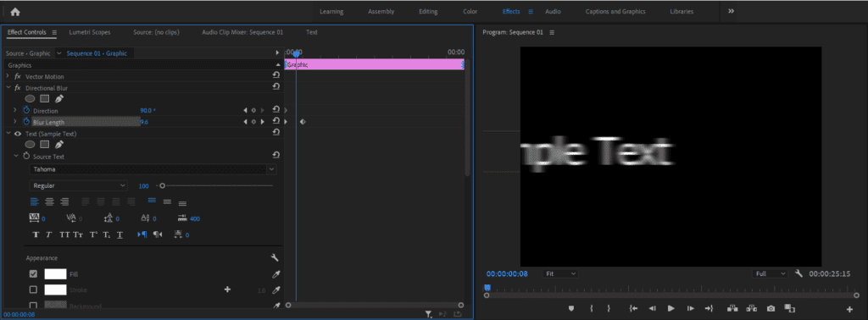The image size is (868, 320).
Task: Click the white Fill color swatch
Action: click(55, 273)
